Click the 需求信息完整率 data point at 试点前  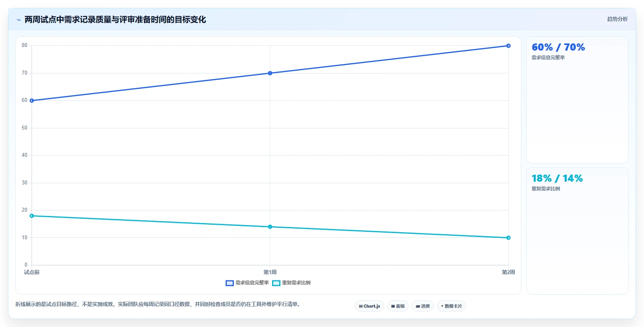32,101
